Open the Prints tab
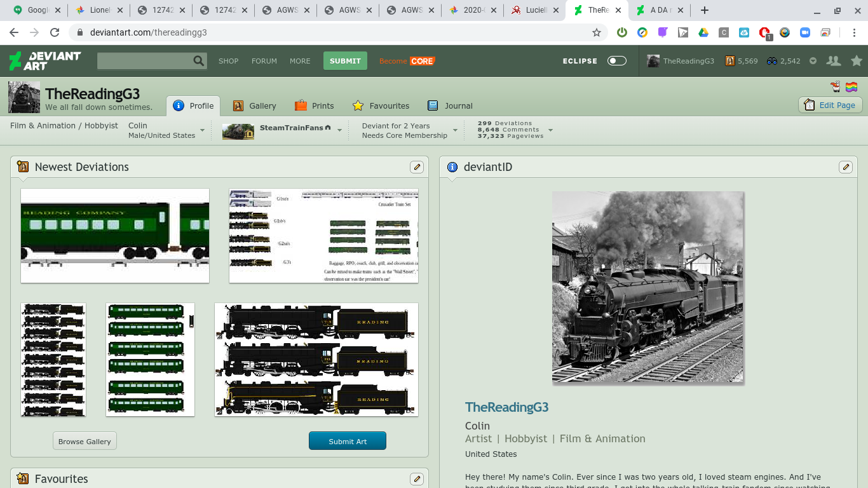The image size is (868, 488). pyautogui.click(x=314, y=106)
